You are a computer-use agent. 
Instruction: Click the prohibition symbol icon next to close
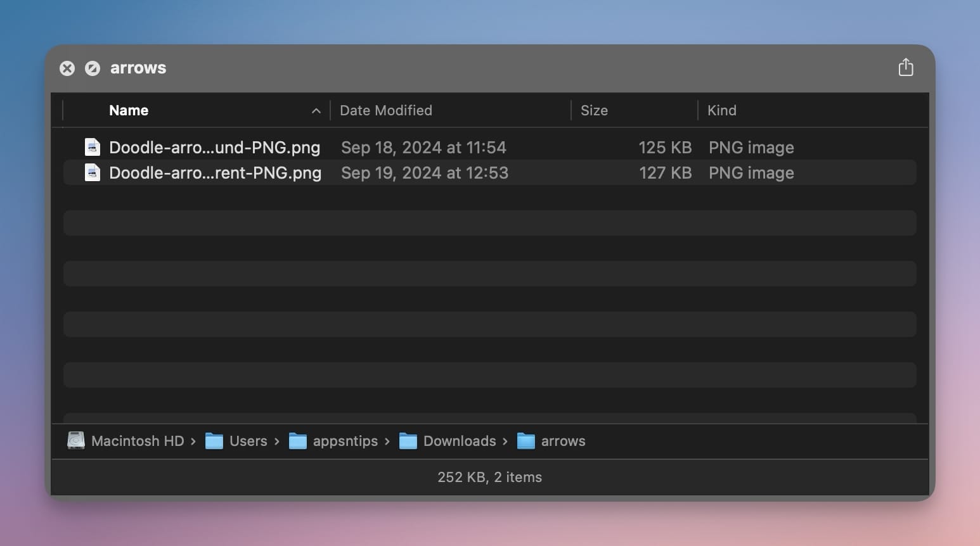pos(93,68)
